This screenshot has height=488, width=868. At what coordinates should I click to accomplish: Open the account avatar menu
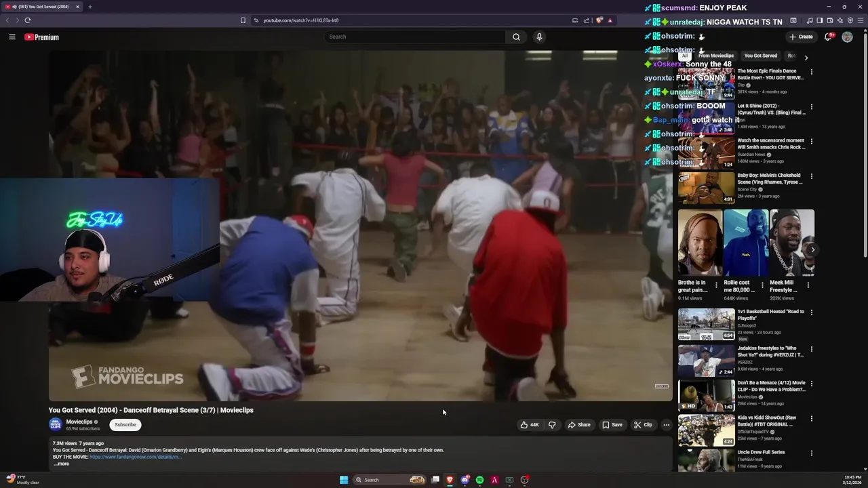click(847, 37)
